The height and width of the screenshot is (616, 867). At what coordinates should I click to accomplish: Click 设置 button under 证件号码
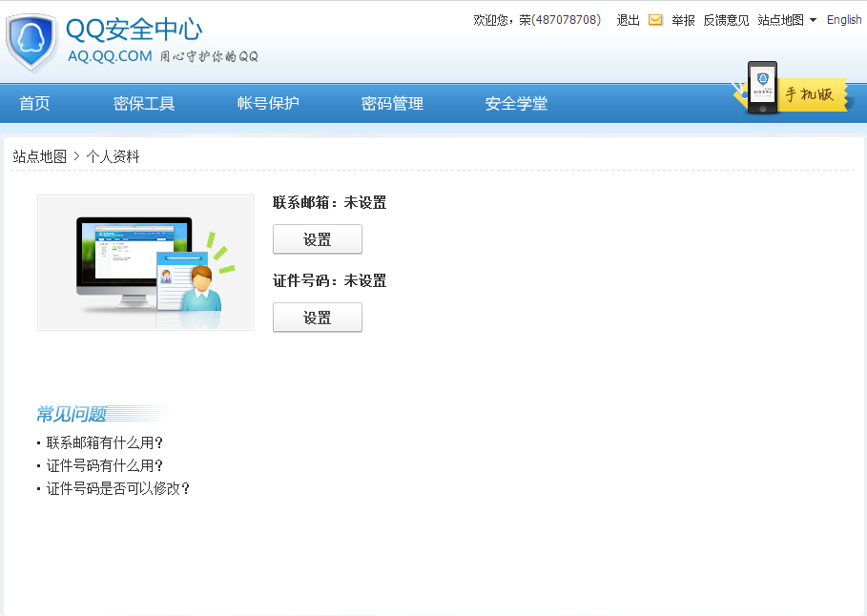(x=318, y=317)
